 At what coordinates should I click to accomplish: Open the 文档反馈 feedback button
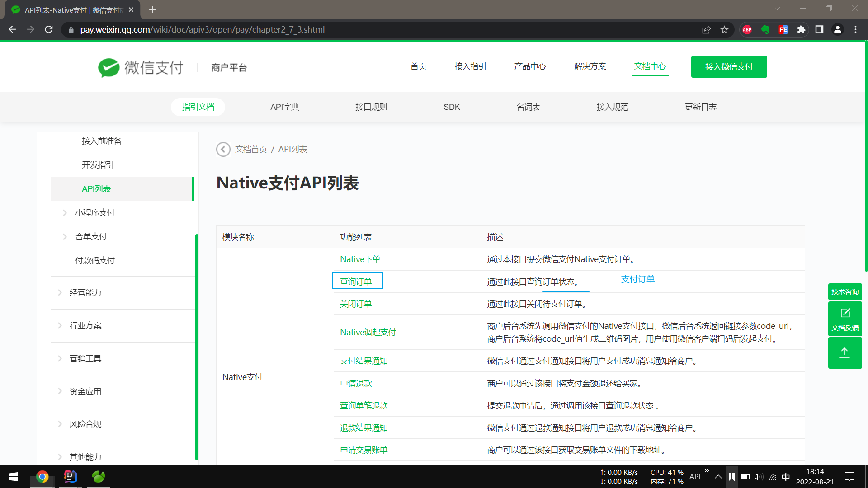coord(844,319)
